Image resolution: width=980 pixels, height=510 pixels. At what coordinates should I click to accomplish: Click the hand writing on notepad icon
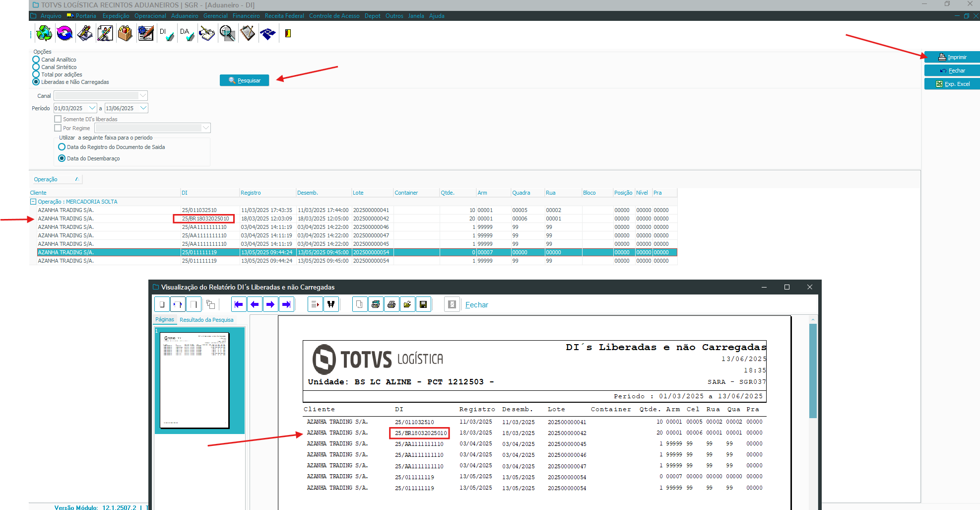207,33
